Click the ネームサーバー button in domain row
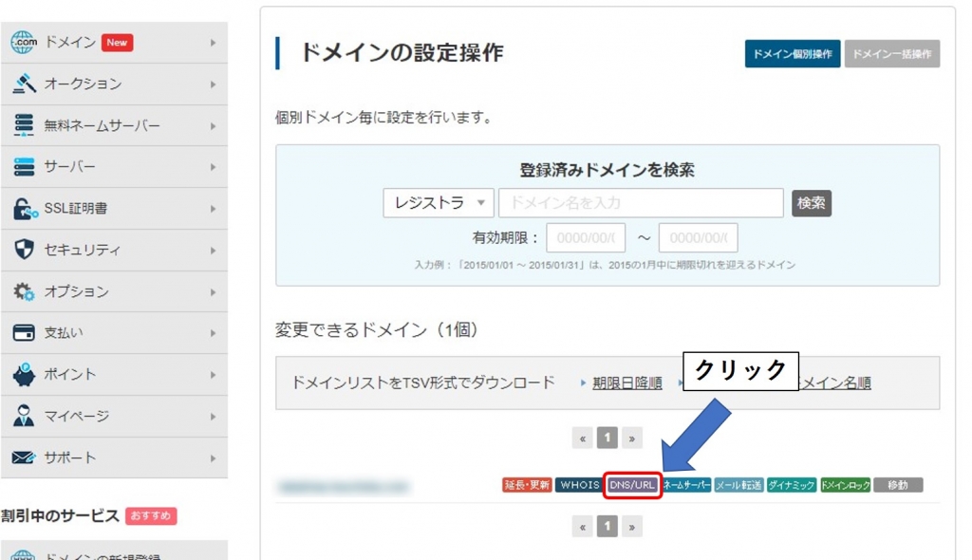This screenshot has height=560, width=972. [x=686, y=485]
